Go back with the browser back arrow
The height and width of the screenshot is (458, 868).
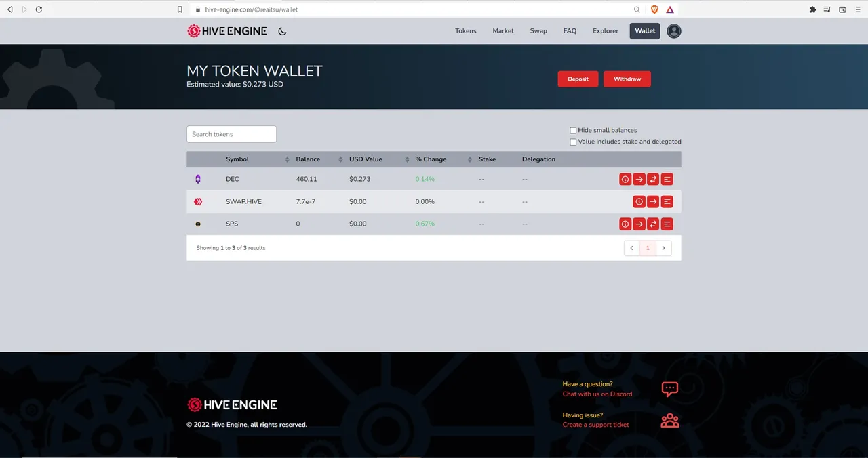click(x=9, y=9)
